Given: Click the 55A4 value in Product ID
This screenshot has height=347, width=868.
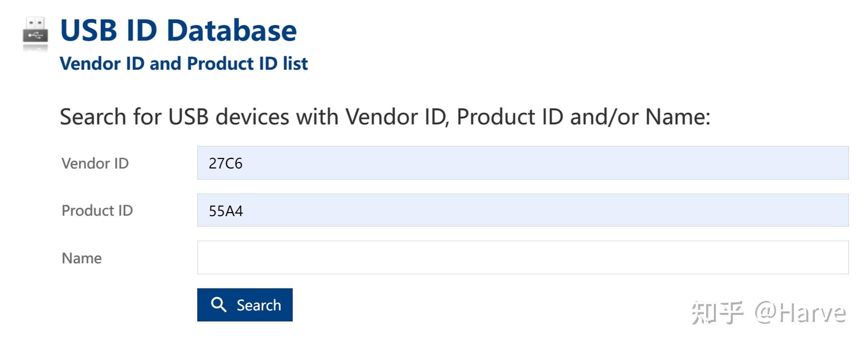Looking at the screenshot, I should point(225,211).
